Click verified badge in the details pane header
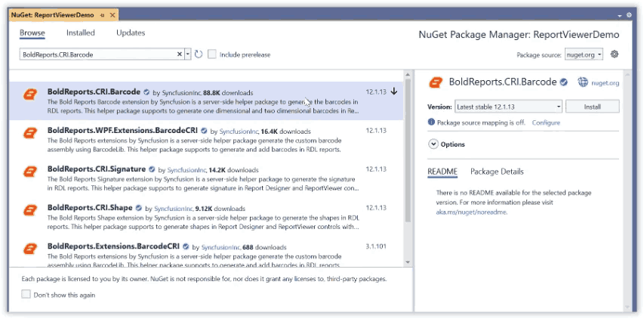This screenshot has height=319, width=644. click(564, 82)
